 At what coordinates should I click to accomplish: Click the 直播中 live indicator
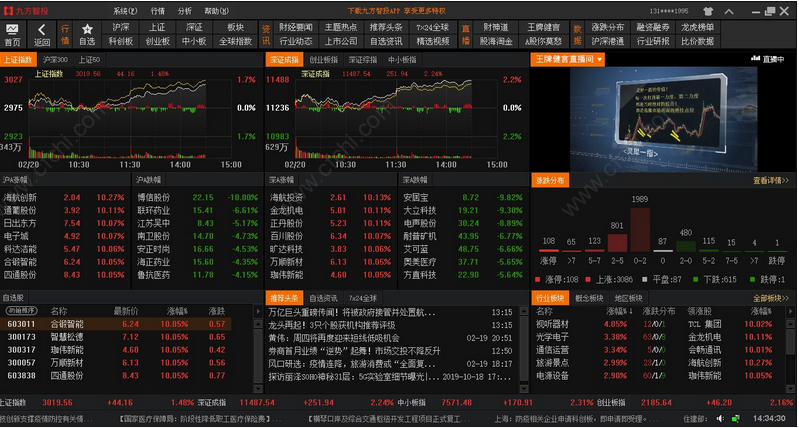click(x=768, y=59)
